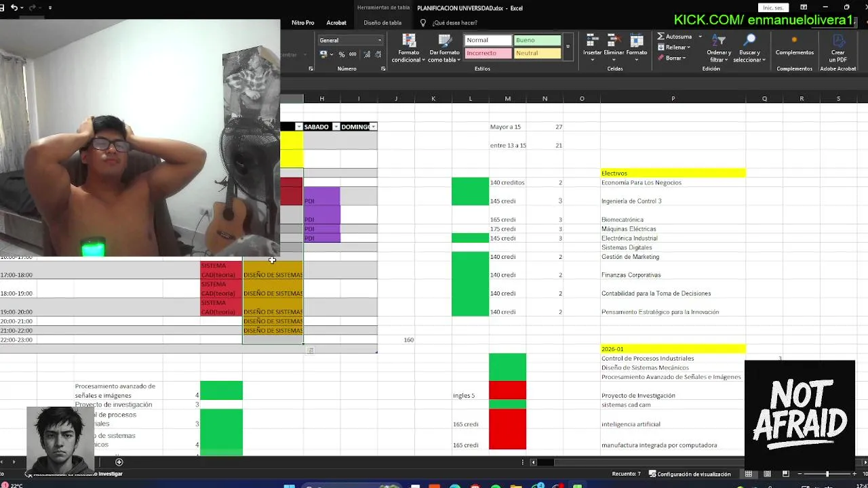This screenshot has width=868, height=488.
Task: Open weather widget showing 22°C
Action: (x=12, y=485)
